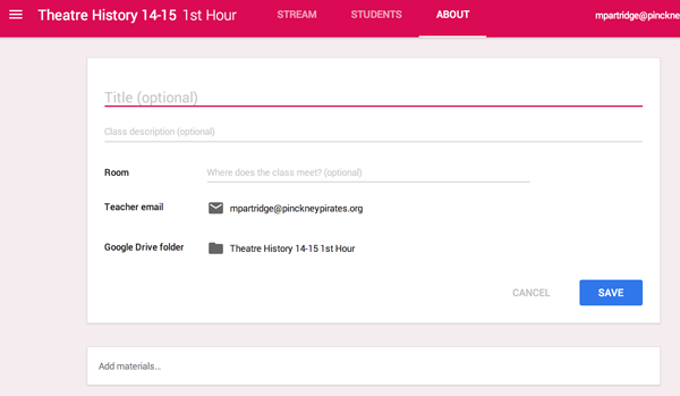The image size is (680, 396).
Task: Click the Google Drive folder label
Action: [144, 247]
